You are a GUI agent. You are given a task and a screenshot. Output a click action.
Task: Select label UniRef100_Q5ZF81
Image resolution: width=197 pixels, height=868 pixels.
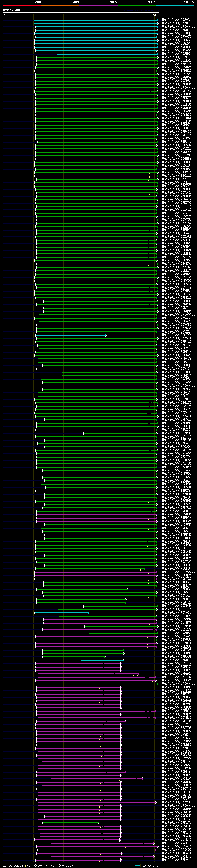point(177,105)
